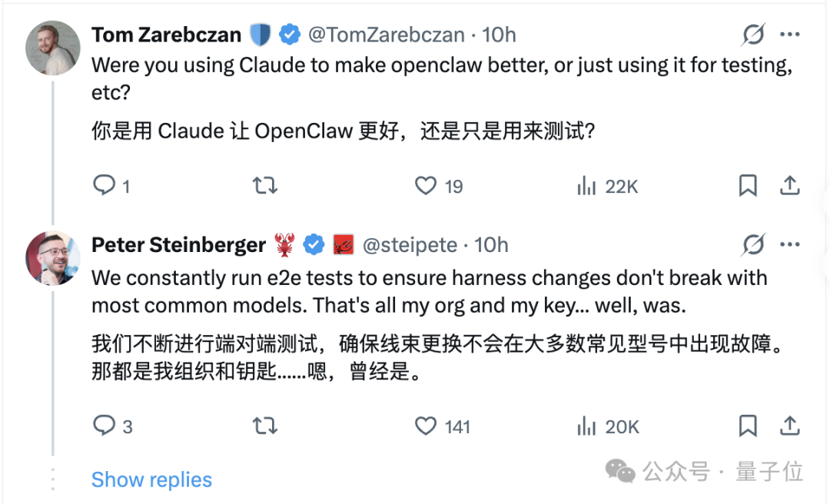Viewport: 830px width, 504px height.
Task: Like Tom Zarebczan's tweet
Action: tap(425, 185)
